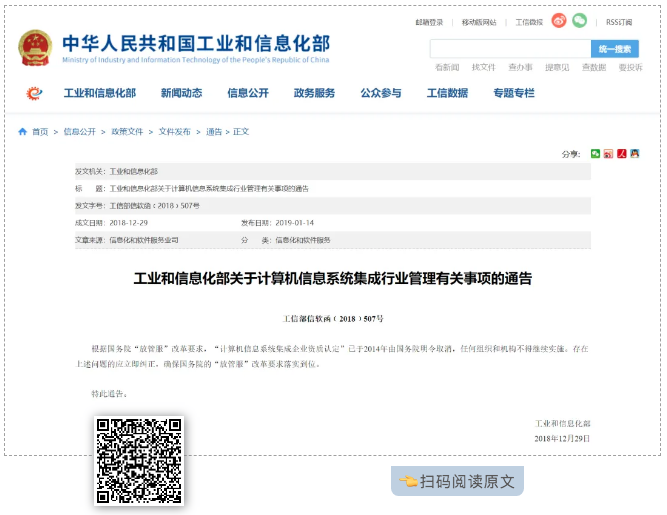
Task: Open the 专题专栏 menu
Action: tap(514, 93)
